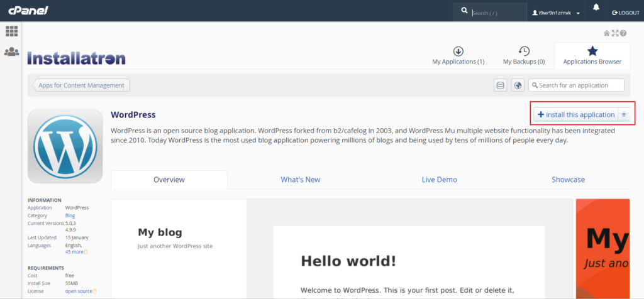
Task: Click the free cost value
Action: 69,276
